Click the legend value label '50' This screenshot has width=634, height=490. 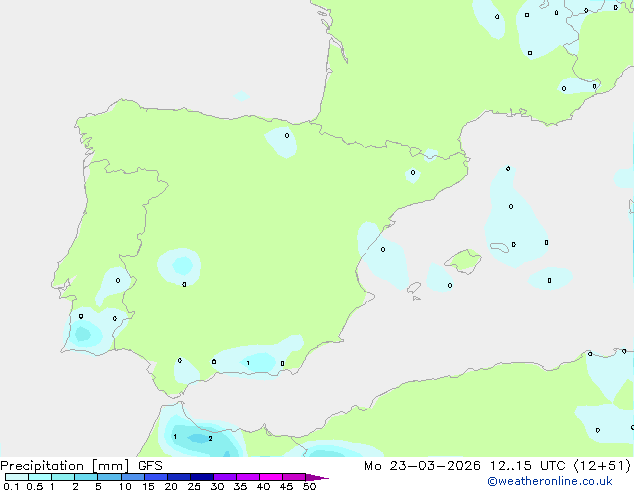[x=309, y=487]
